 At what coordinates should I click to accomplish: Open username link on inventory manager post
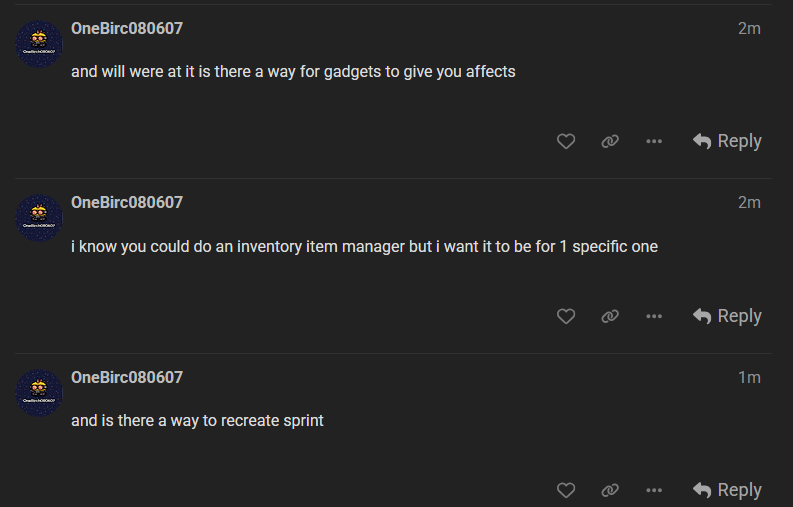[x=127, y=202]
